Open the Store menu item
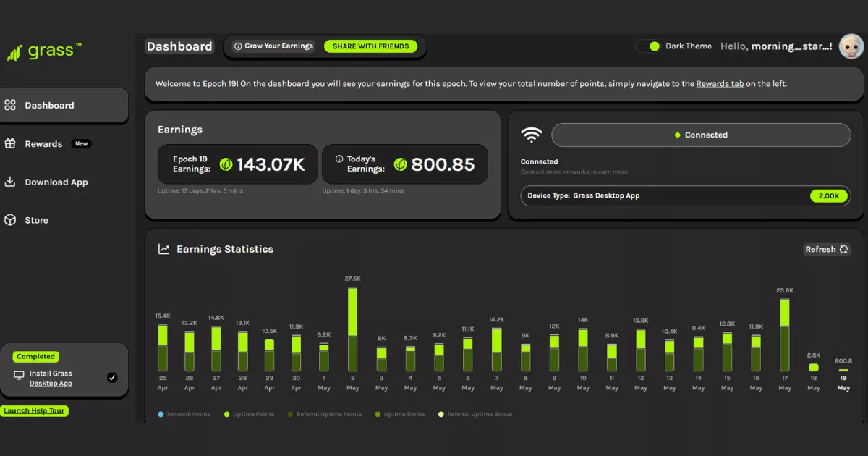 tap(27, 221)
